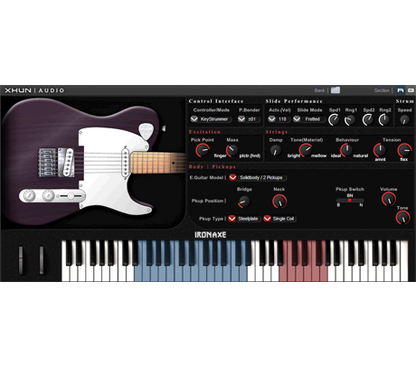The image size is (416, 376).
Task: Click the guitar bridge pickup
Action: tap(68, 162)
